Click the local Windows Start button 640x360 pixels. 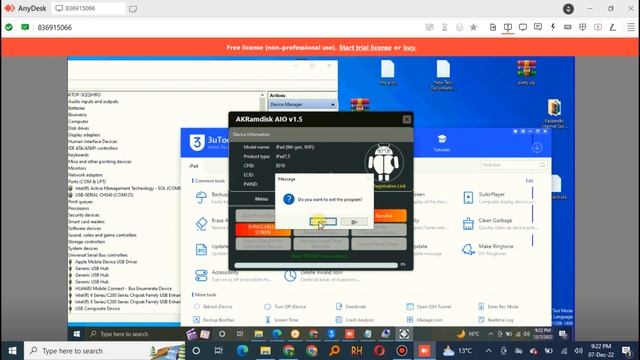(12, 351)
